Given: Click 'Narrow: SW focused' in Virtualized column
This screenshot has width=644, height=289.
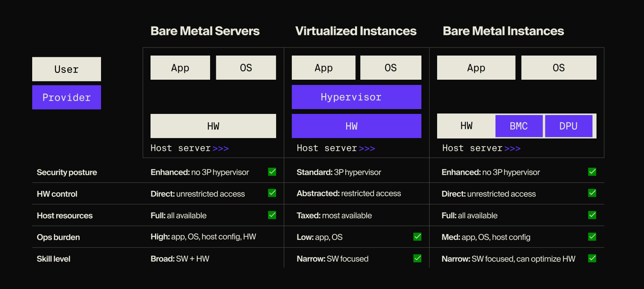Looking at the screenshot, I should (332, 259).
